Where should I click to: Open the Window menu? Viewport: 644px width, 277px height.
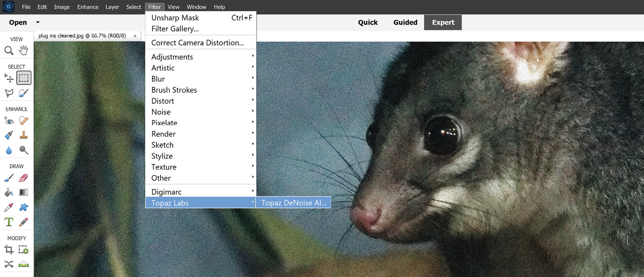pyautogui.click(x=196, y=7)
